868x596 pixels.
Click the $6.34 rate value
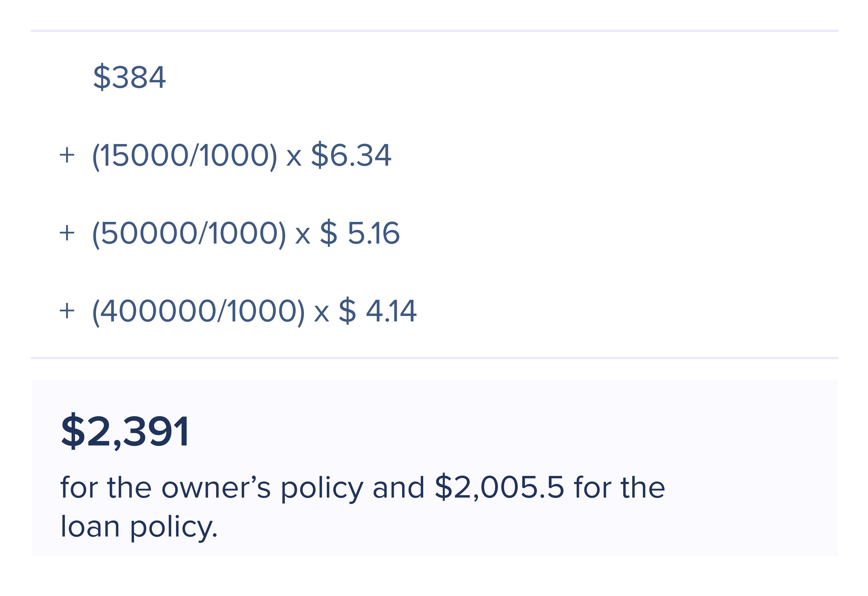(351, 155)
